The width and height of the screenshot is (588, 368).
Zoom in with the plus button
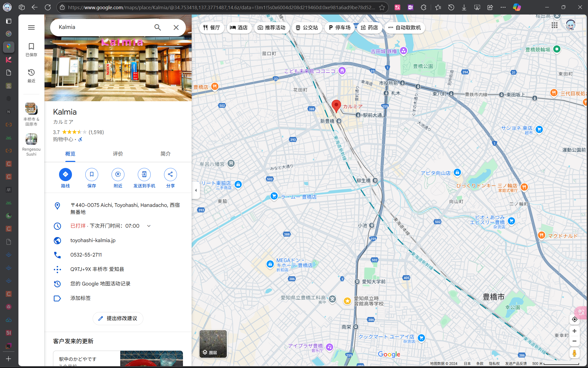[x=574, y=331]
